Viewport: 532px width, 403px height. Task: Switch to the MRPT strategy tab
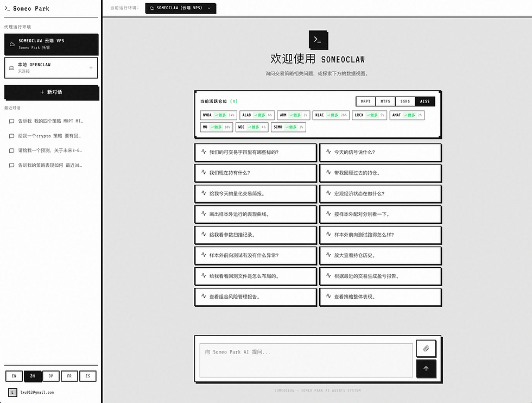[365, 102]
